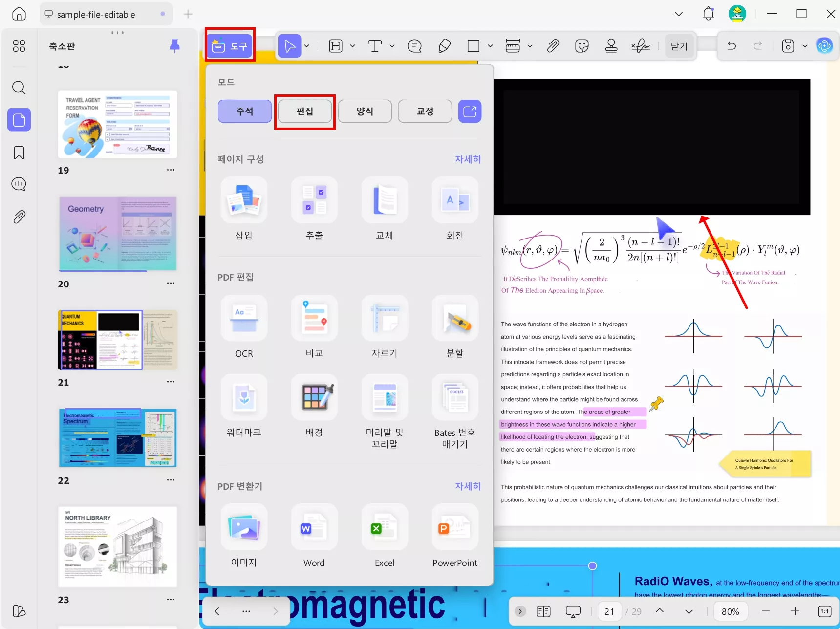This screenshot has height=629, width=840.
Task: Expand the save options dropdown arrow
Action: pyautogui.click(x=805, y=46)
